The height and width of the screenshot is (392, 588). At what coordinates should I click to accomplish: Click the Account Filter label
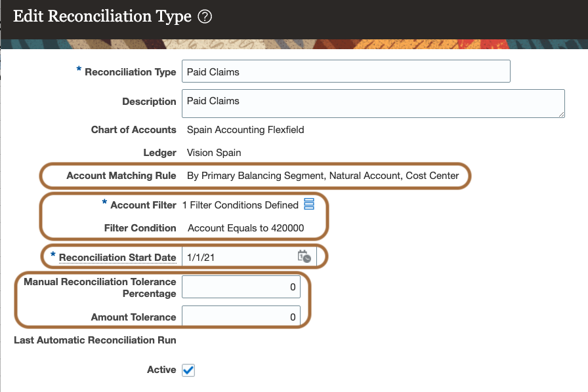(x=143, y=205)
